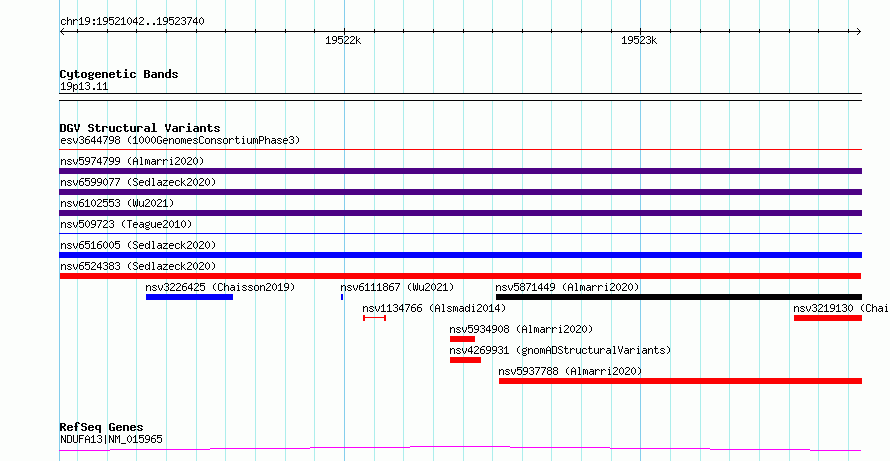This screenshot has height=461, width=890.
Task: Click the 19523k ruler tick label
Action: click(x=639, y=40)
